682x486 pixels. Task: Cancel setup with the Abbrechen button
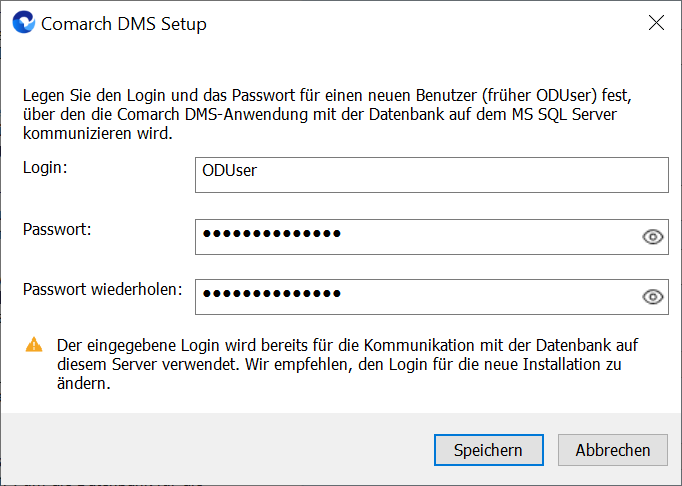tap(612, 450)
